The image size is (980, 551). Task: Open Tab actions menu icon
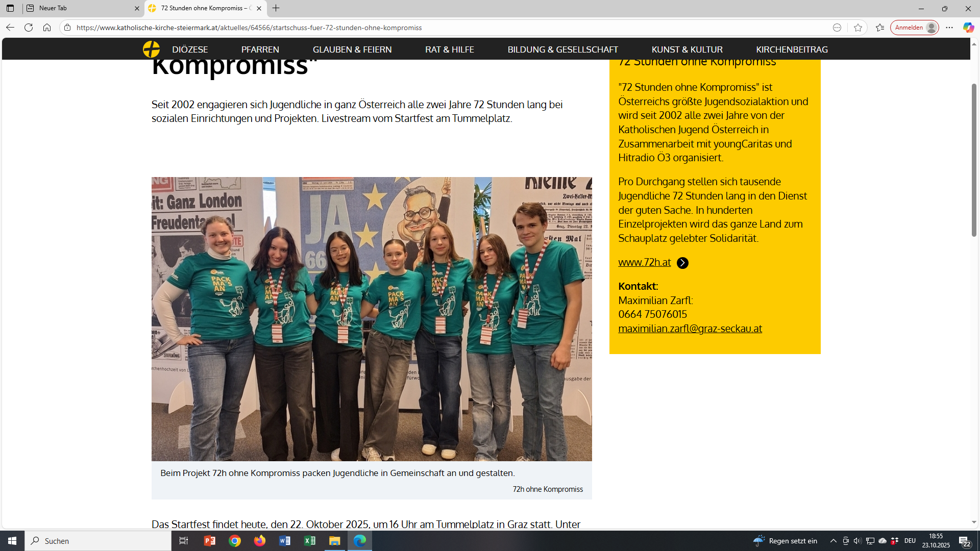pyautogui.click(x=10, y=8)
